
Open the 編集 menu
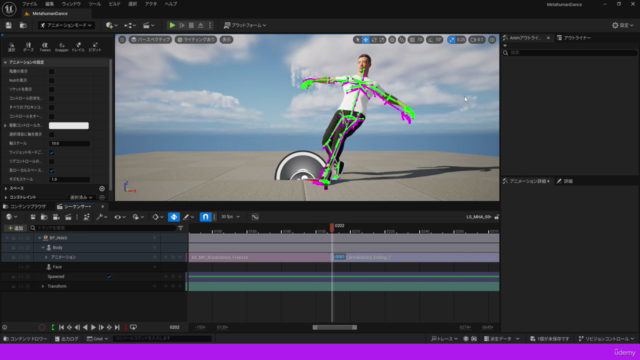coord(49,4)
